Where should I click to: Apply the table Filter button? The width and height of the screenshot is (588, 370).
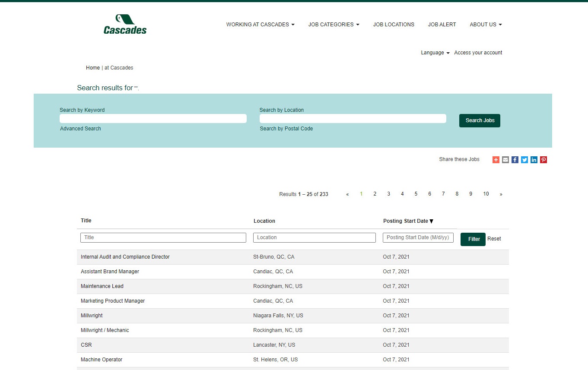[x=473, y=239]
